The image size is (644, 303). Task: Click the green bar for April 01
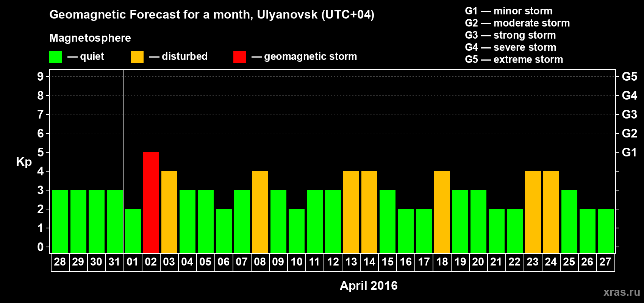[133, 231]
